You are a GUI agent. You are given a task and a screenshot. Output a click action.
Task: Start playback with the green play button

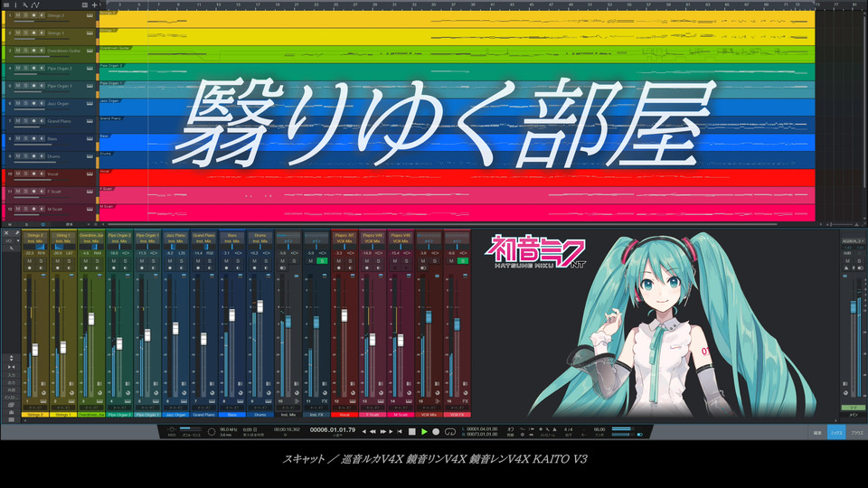(424, 432)
